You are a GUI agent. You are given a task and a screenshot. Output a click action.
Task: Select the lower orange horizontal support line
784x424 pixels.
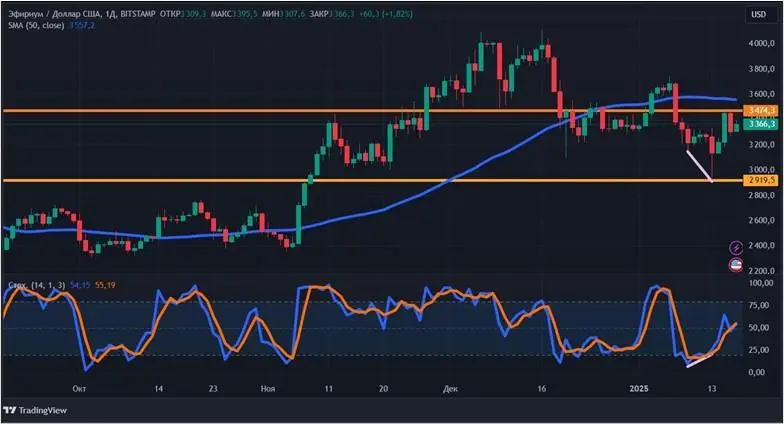tap(200, 180)
